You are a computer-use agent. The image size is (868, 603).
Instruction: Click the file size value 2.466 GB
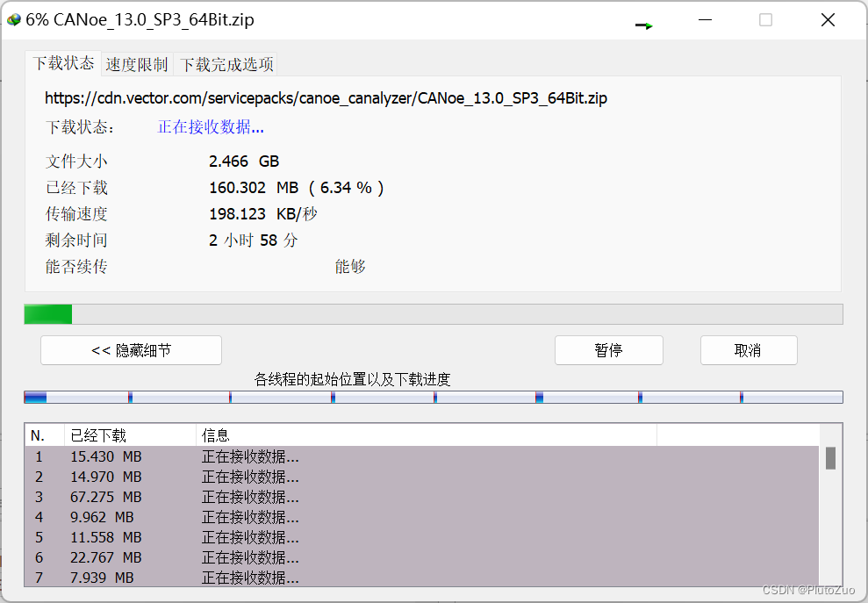coord(244,162)
